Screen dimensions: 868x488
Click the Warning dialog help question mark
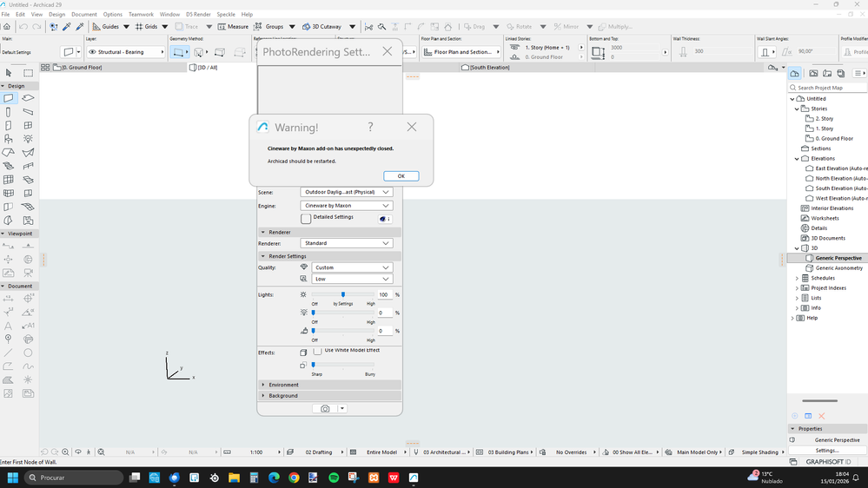click(x=370, y=128)
